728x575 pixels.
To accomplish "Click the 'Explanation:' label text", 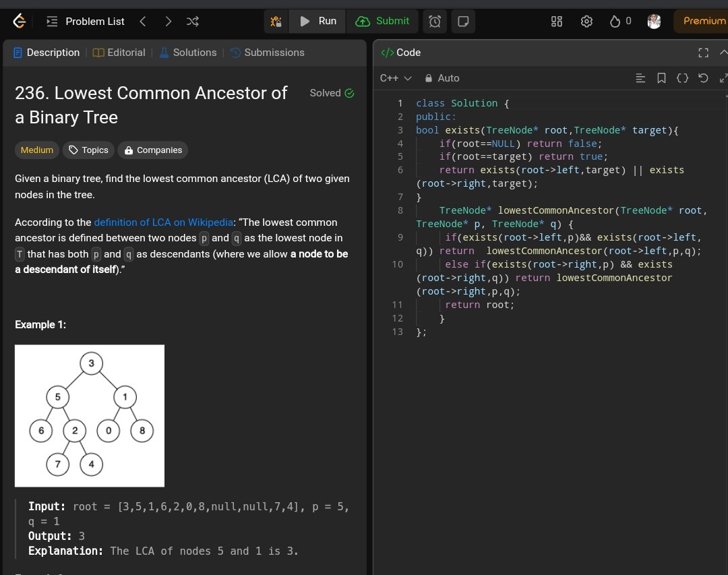I will pos(65,551).
